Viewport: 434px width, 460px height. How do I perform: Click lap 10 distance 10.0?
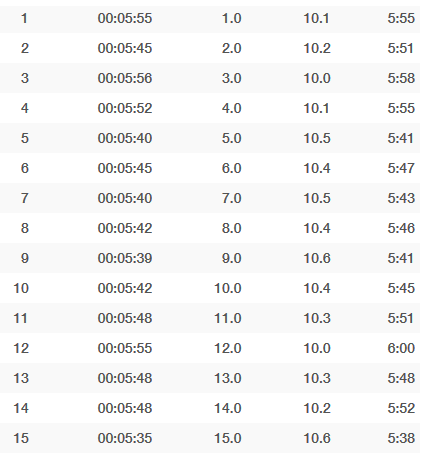[x=228, y=288]
